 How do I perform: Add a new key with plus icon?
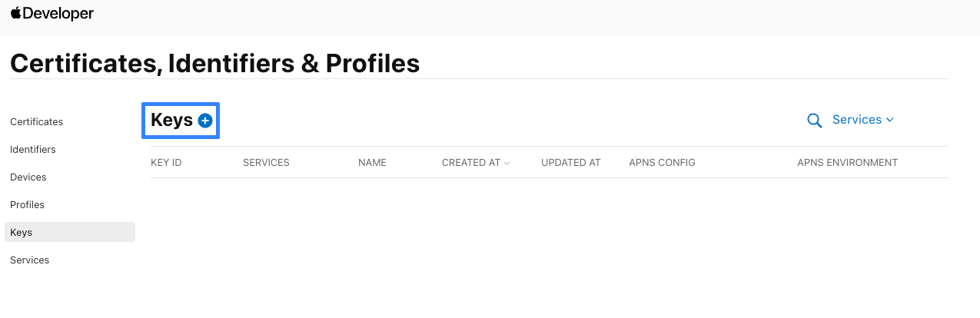pos(205,121)
